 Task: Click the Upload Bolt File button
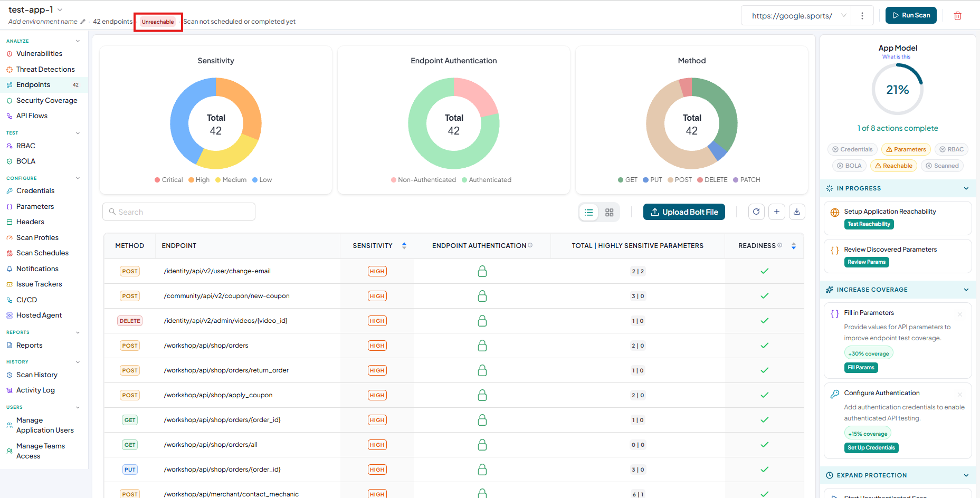coord(684,212)
